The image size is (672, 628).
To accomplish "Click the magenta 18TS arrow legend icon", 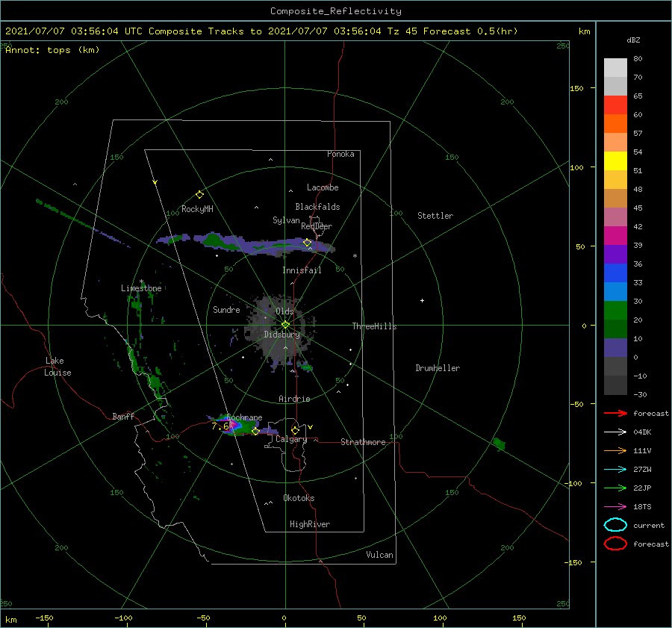I will [x=615, y=507].
